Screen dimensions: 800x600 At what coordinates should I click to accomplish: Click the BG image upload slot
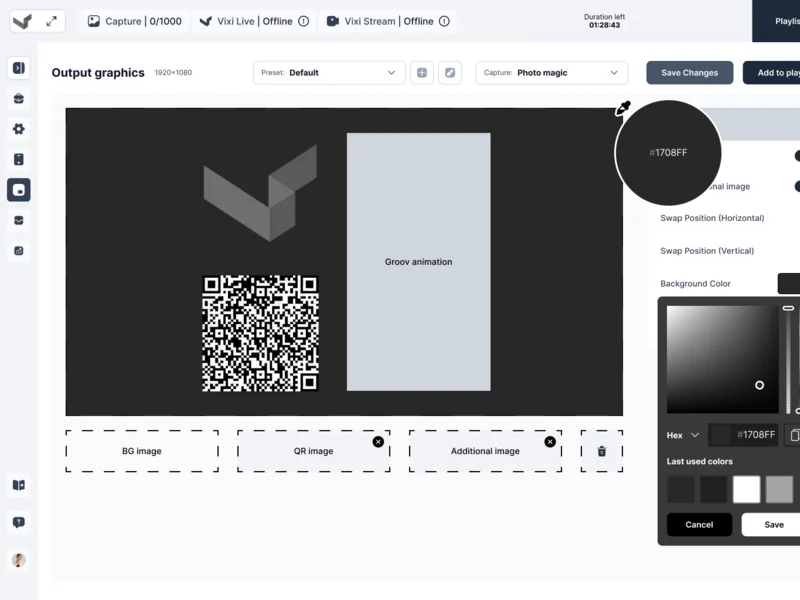coord(142,451)
